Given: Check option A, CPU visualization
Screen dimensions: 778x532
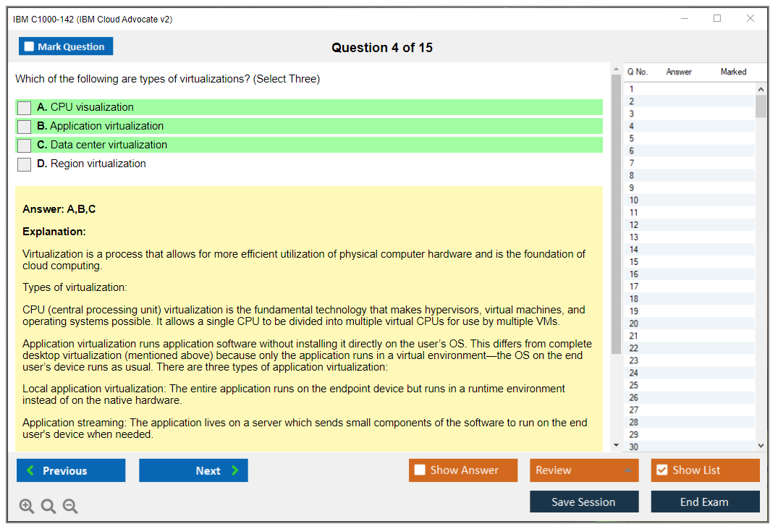Looking at the screenshot, I should tap(25, 108).
